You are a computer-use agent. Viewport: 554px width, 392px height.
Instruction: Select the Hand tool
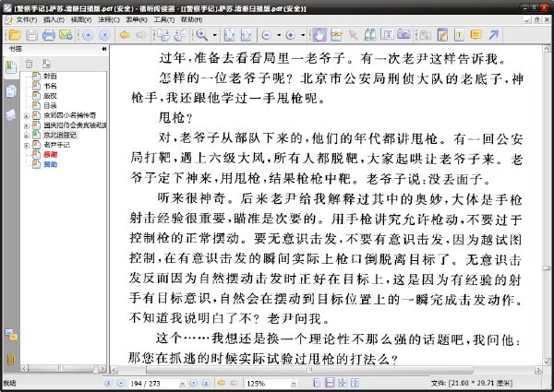pyautogui.click(x=319, y=35)
